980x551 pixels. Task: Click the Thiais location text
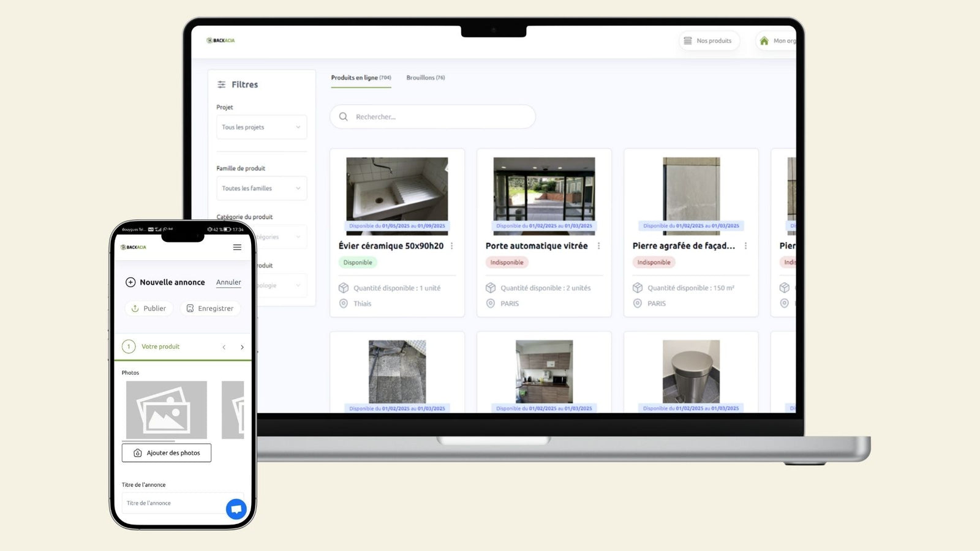click(x=362, y=304)
